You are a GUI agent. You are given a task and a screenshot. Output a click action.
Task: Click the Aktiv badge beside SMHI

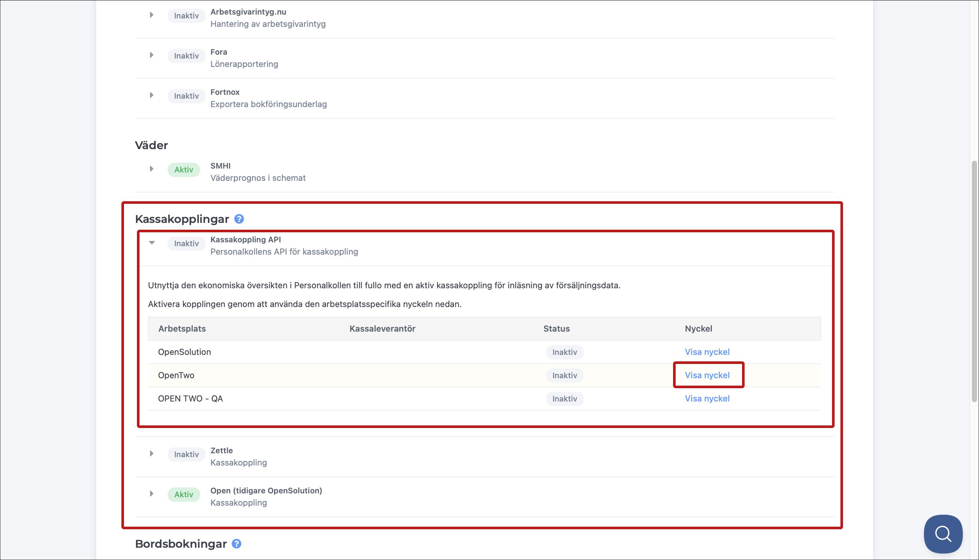tap(184, 170)
